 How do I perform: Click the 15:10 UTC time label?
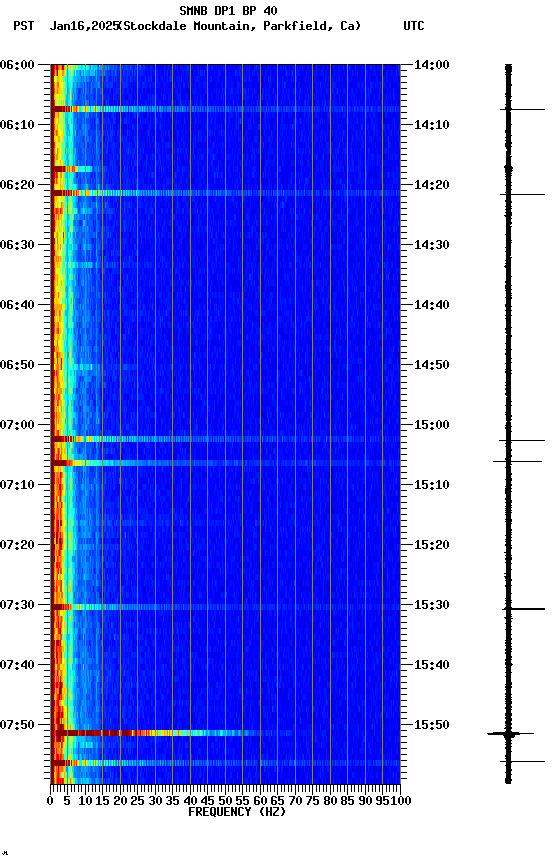coord(432,485)
